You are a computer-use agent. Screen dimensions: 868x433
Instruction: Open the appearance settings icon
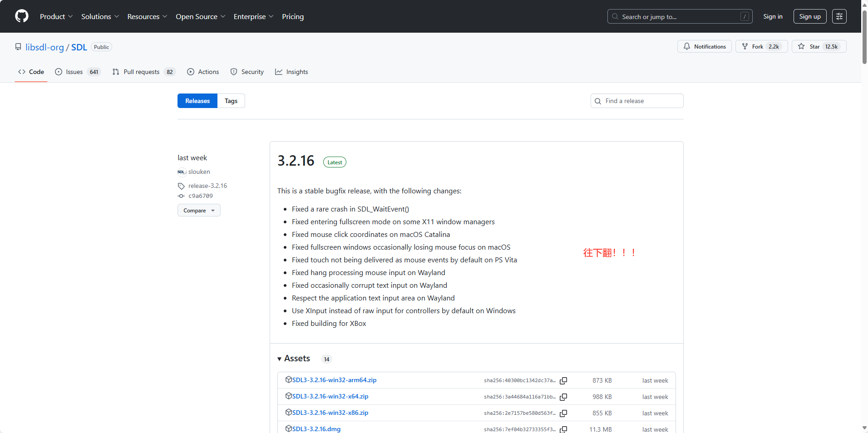[x=839, y=16]
